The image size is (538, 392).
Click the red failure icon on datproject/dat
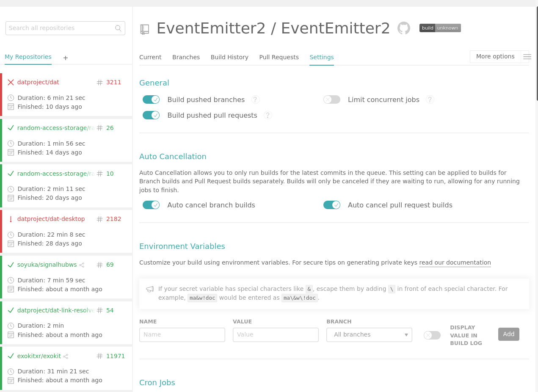(11, 82)
